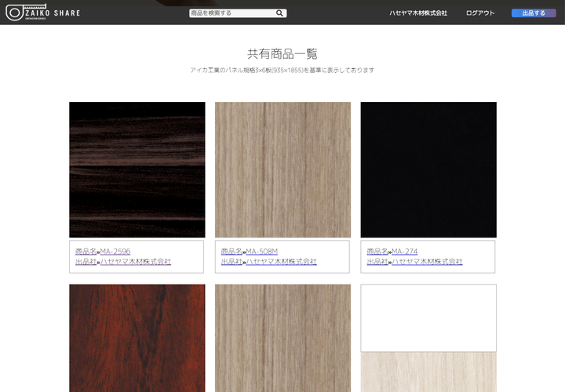Click seller link under MA-2596
This screenshot has width=565, height=392.
point(136,262)
